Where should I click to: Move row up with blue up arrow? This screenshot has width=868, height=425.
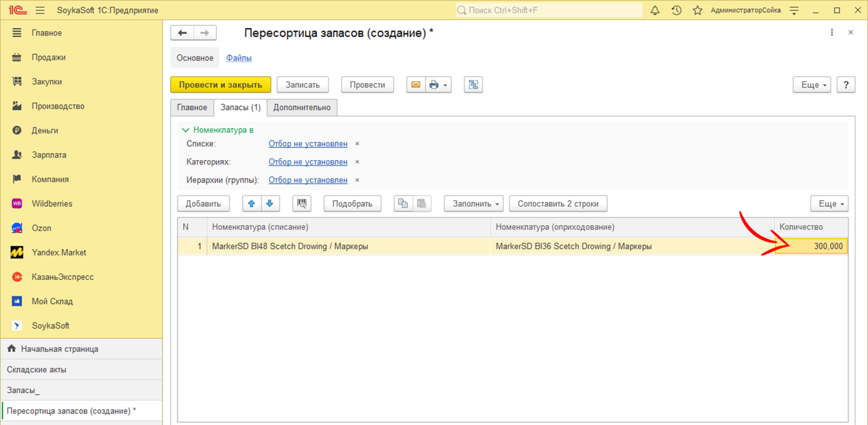252,204
